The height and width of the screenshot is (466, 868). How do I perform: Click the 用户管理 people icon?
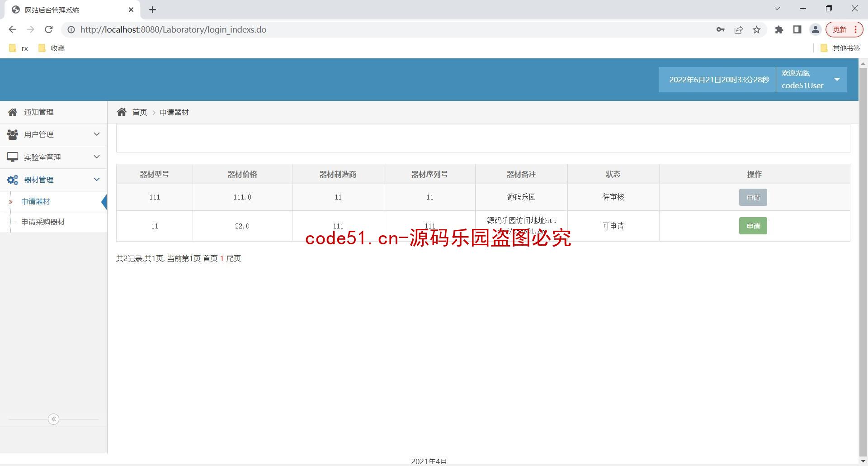click(13, 134)
